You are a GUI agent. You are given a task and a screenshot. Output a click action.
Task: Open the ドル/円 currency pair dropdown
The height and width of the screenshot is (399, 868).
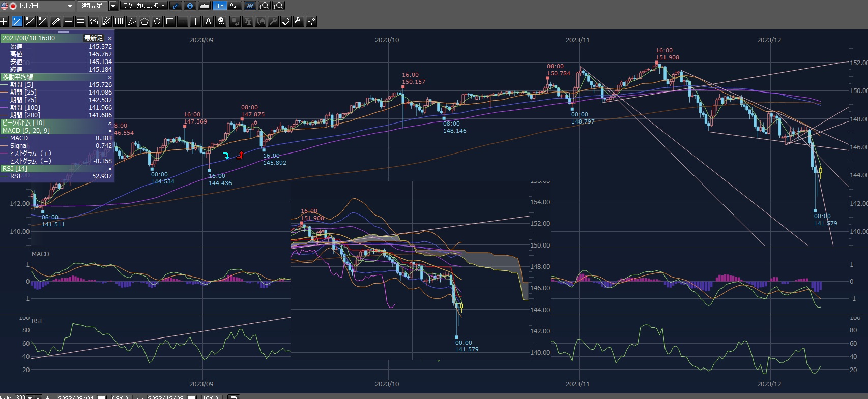pyautogui.click(x=70, y=6)
